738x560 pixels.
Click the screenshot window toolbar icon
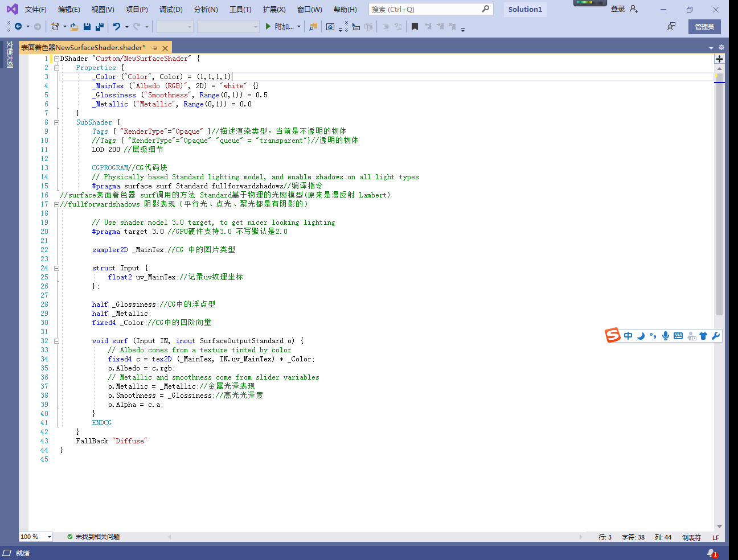pyautogui.click(x=330, y=27)
